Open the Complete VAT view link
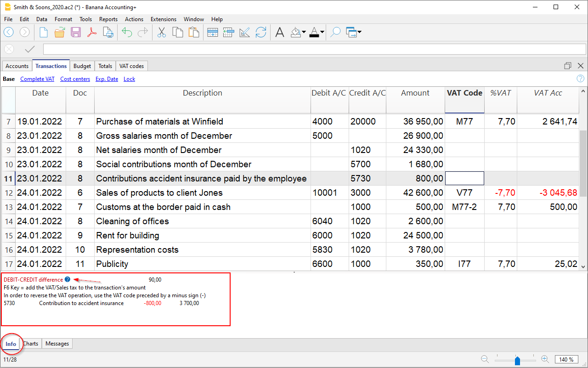 coord(37,79)
